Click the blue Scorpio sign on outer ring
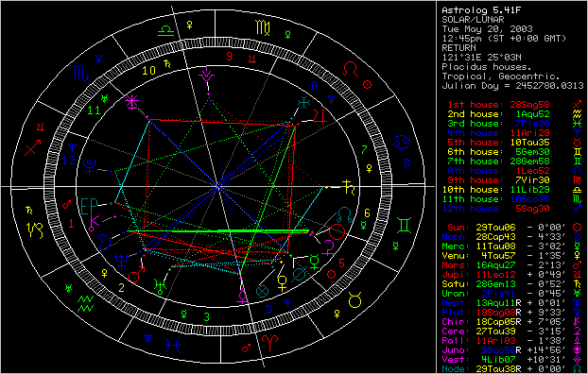Screen dimensions: 588x374 [x=81, y=73]
